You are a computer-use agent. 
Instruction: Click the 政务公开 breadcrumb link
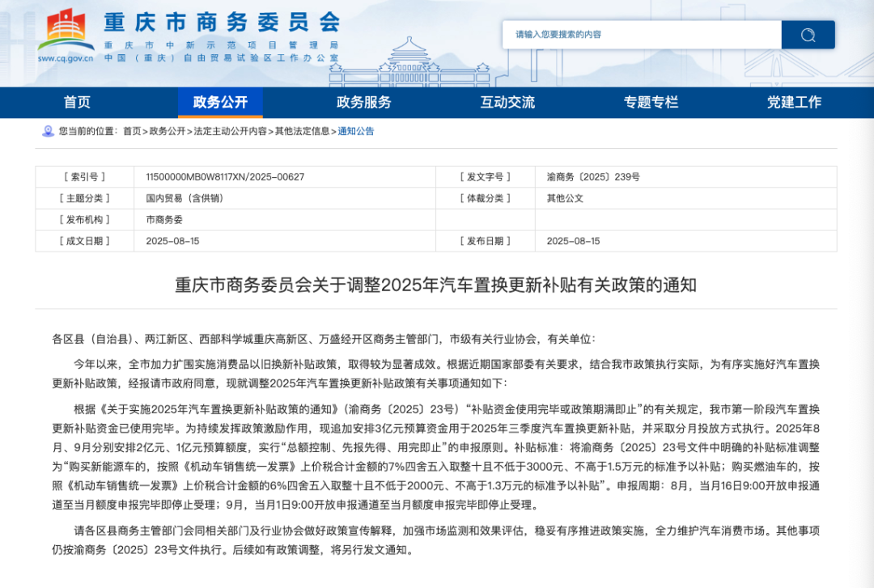click(x=168, y=132)
